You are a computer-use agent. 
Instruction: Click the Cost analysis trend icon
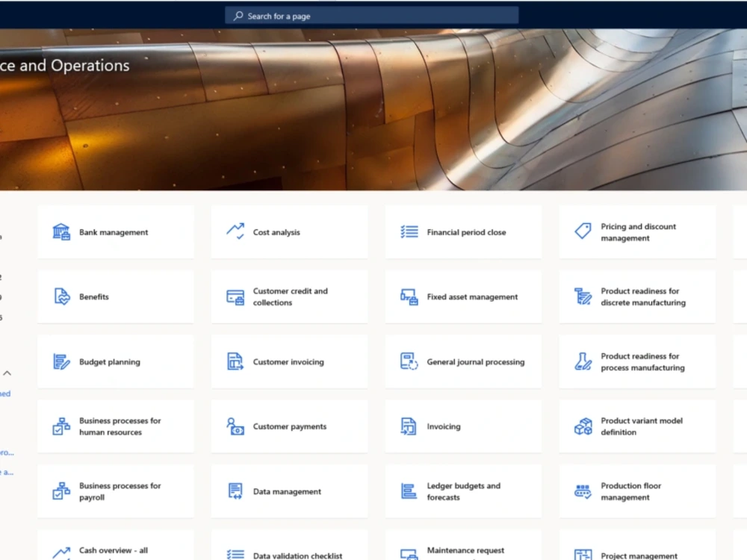(x=235, y=231)
